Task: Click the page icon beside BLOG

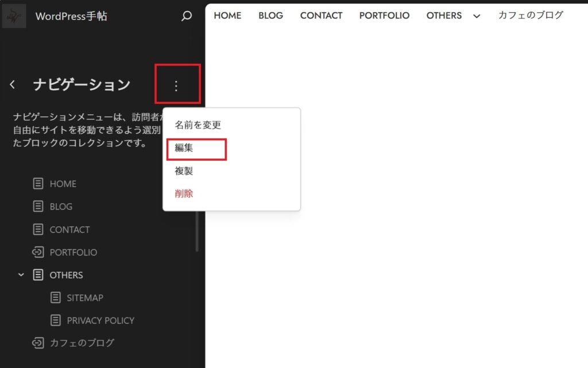Action: (38, 206)
